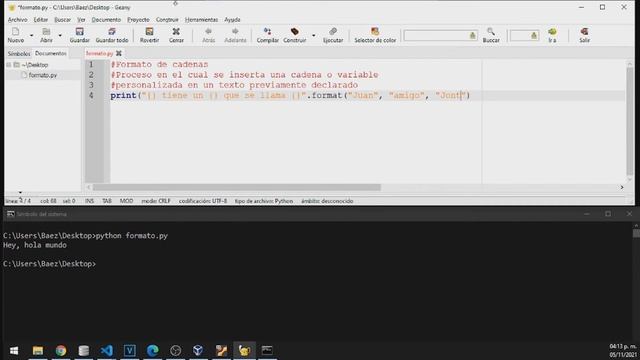Open File Explorer from taskbar
Image resolution: width=640 pixels, height=360 pixels.
click(38, 351)
